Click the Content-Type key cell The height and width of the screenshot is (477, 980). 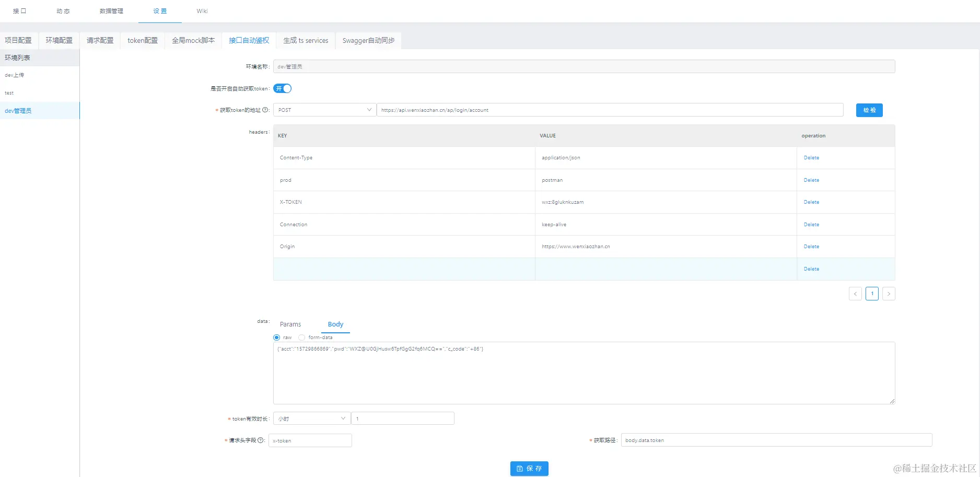point(404,158)
